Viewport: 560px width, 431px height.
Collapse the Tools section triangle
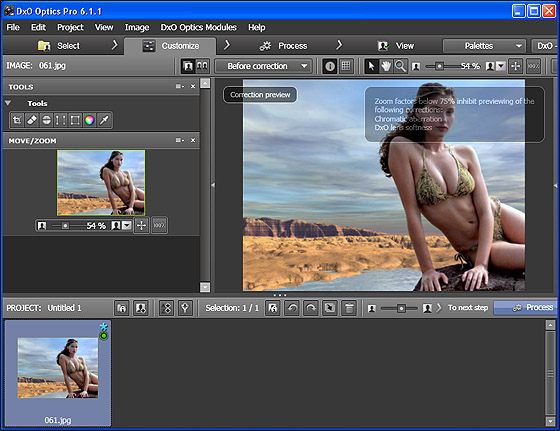click(x=8, y=103)
